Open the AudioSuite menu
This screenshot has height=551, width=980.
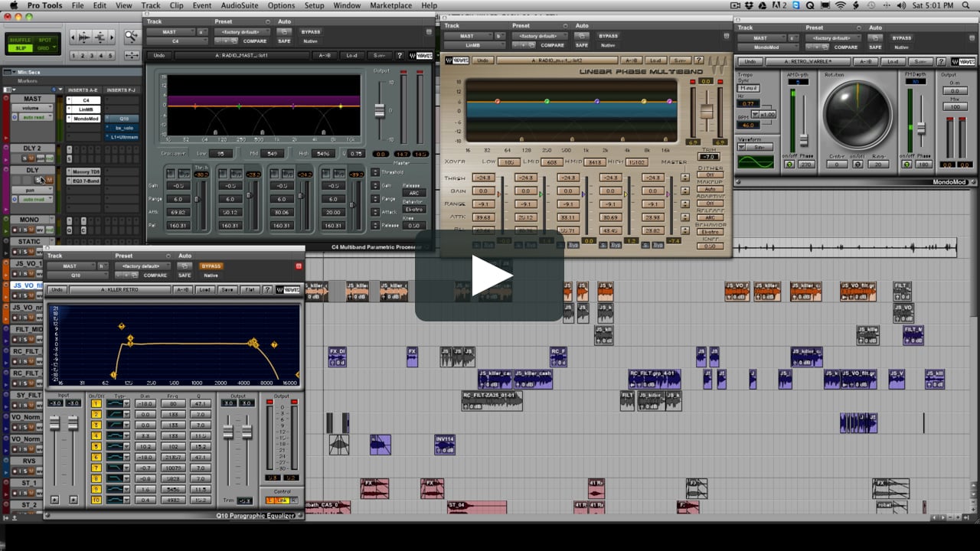tap(239, 5)
